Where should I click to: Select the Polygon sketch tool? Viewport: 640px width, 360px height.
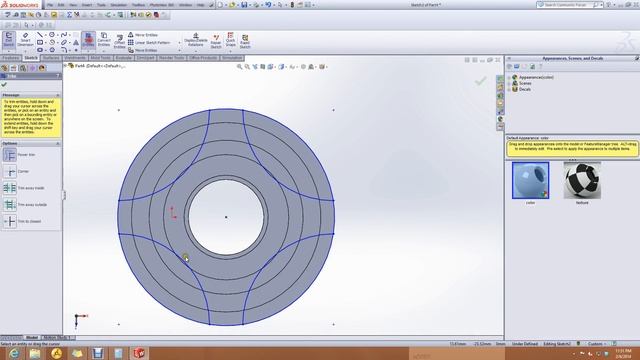pos(52,50)
